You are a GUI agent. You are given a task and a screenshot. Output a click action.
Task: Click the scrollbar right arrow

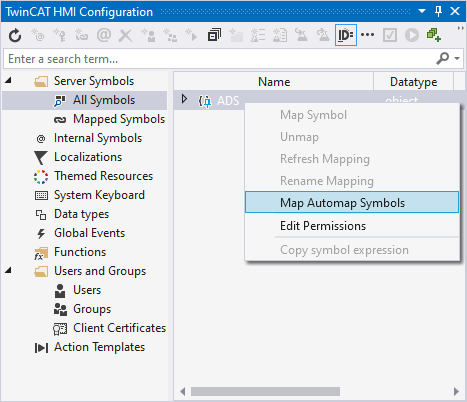[x=456, y=391]
